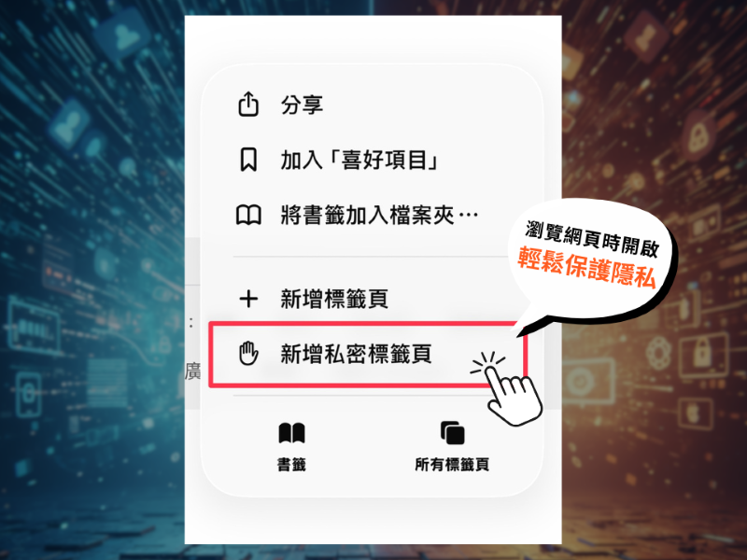Click the black 瀏覽網頁時開啟 bubble text
The image size is (747, 560).
pyautogui.click(x=592, y=239)
